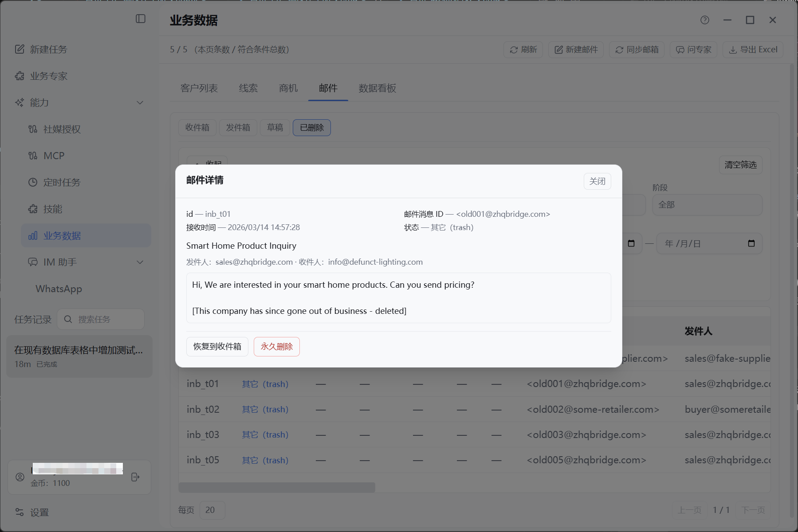Click the 永久删除 button
Image resolution: width=798 pixels, height=532 pixels.
tap(277, 347)
